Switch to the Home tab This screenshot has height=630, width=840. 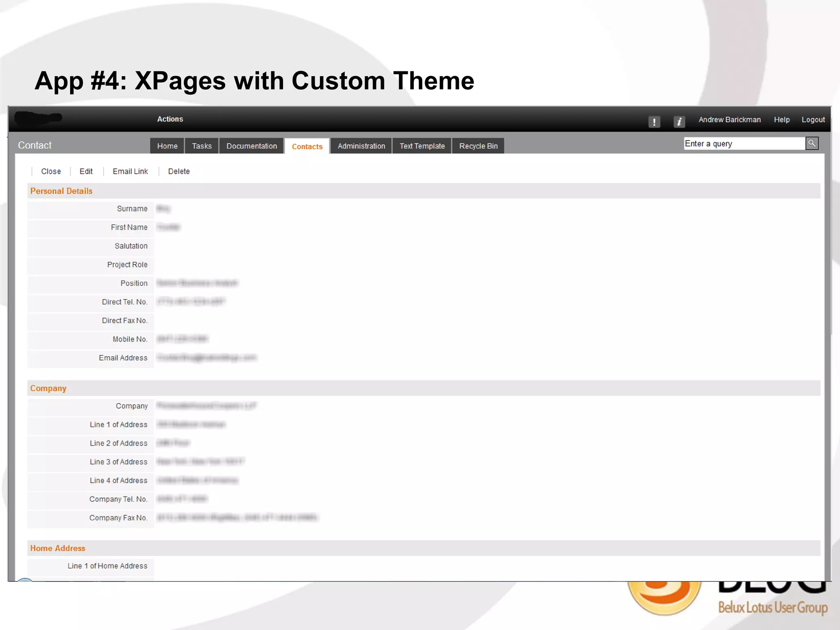(167, 146)
